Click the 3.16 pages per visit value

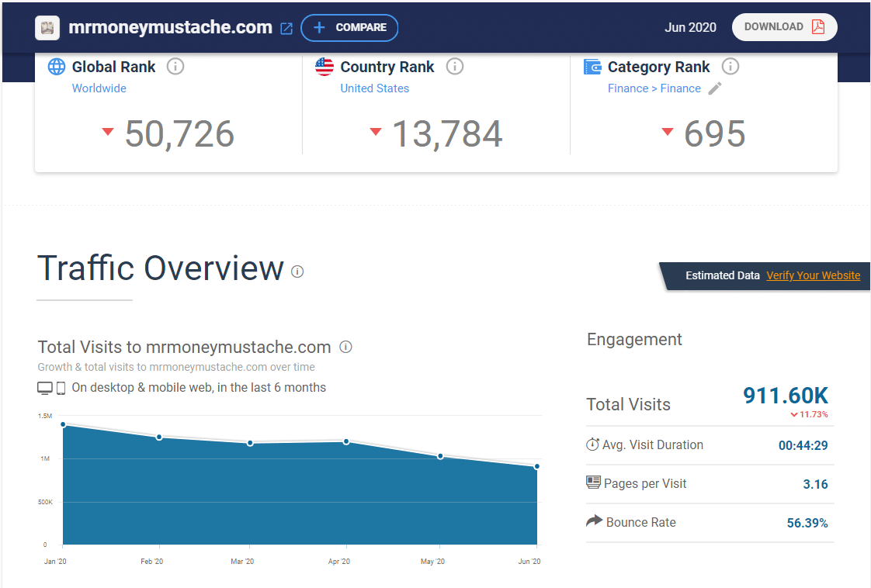point(815,484)
